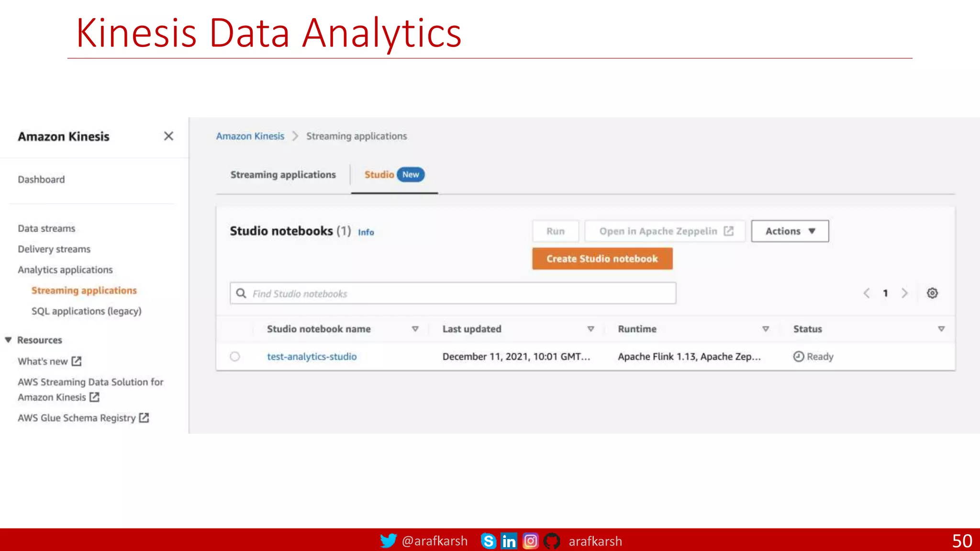Go to previous page of notebooks
The width and height of the screenshot is (980, 551).
(x=867, y=293)
